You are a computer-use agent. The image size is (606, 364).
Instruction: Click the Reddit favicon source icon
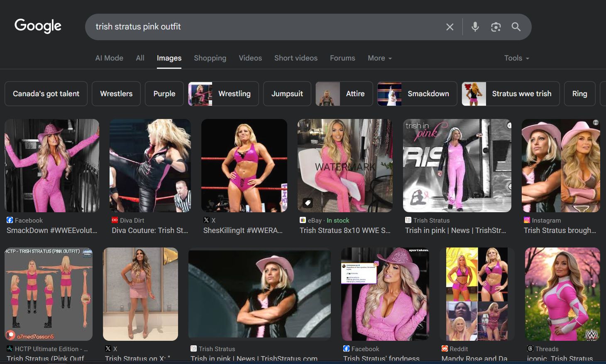click(x=445, y=349)
